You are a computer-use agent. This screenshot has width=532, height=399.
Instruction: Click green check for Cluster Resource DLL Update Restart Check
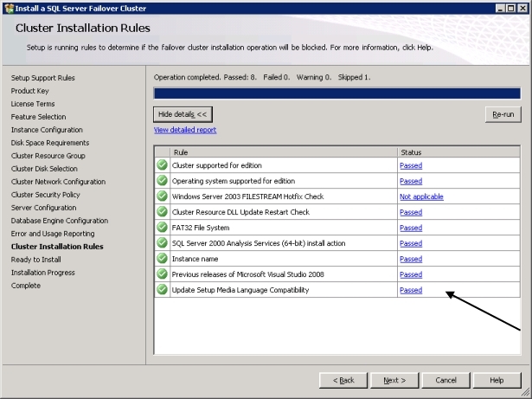[162, 212]
